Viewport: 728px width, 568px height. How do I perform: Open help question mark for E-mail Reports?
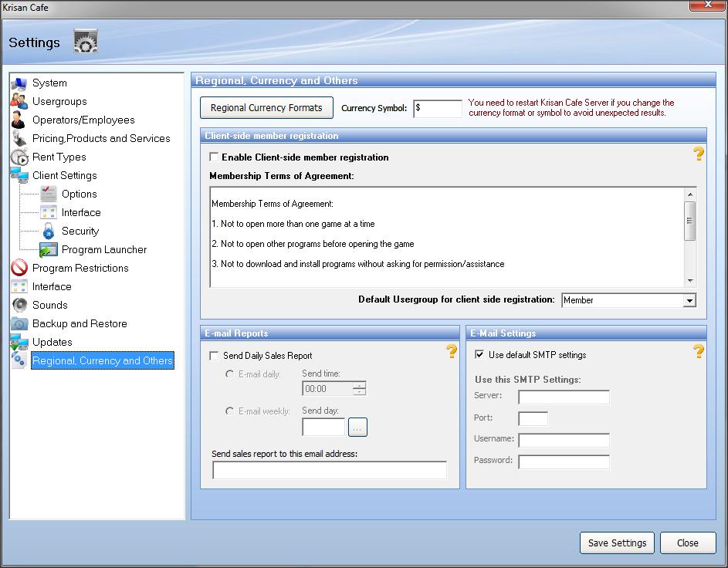pos(452,351)
